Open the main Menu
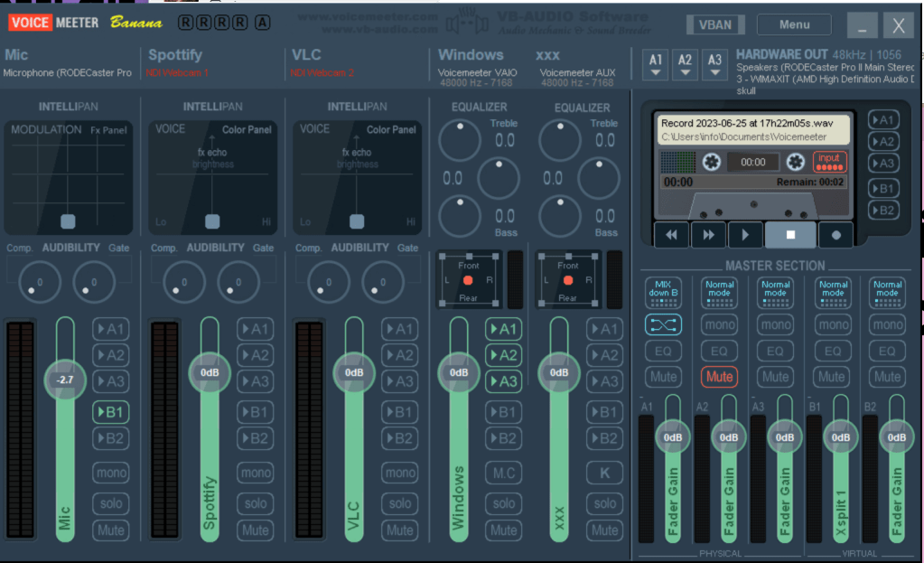The width and height of the screenshot is (924, 563). (x=794, y=24)
